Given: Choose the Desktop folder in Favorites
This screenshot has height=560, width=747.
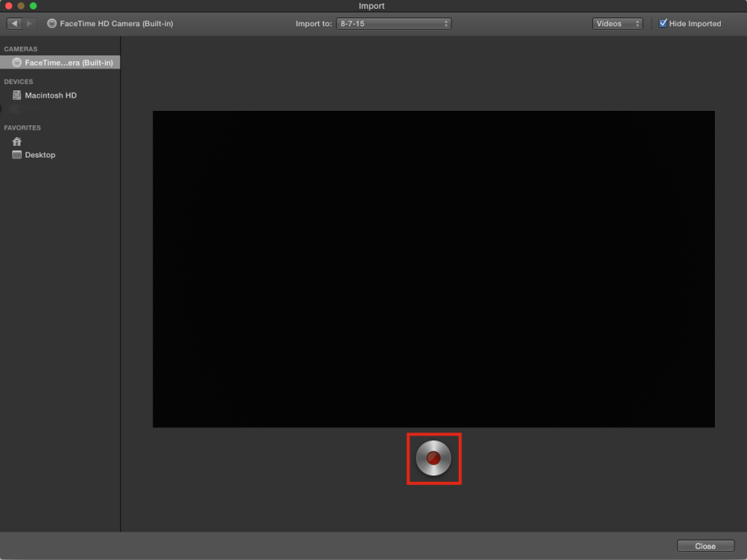Looking at the screenshot, I should point(39,155).
